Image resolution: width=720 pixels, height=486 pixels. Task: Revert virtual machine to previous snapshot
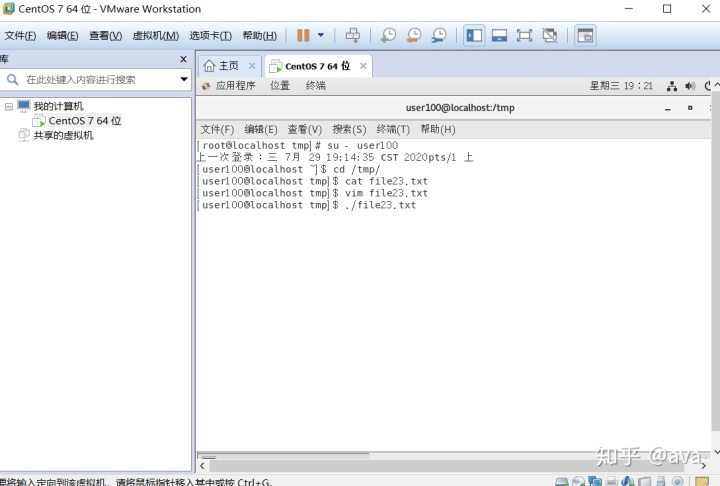pyautogui.click(x=414, y=35)
